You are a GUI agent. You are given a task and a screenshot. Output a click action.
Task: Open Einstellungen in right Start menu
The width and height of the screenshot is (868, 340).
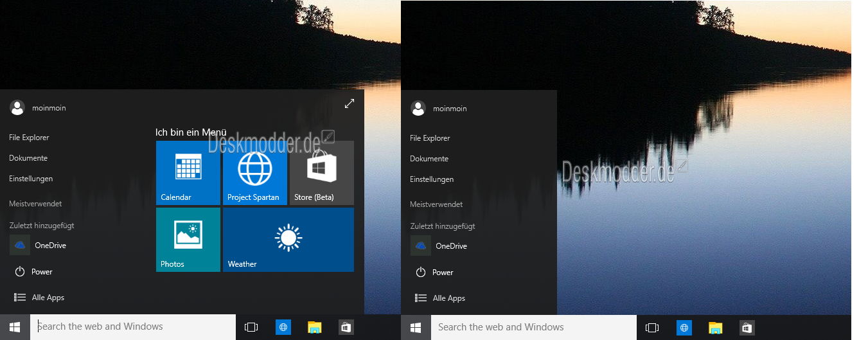(x=432, y=179)
